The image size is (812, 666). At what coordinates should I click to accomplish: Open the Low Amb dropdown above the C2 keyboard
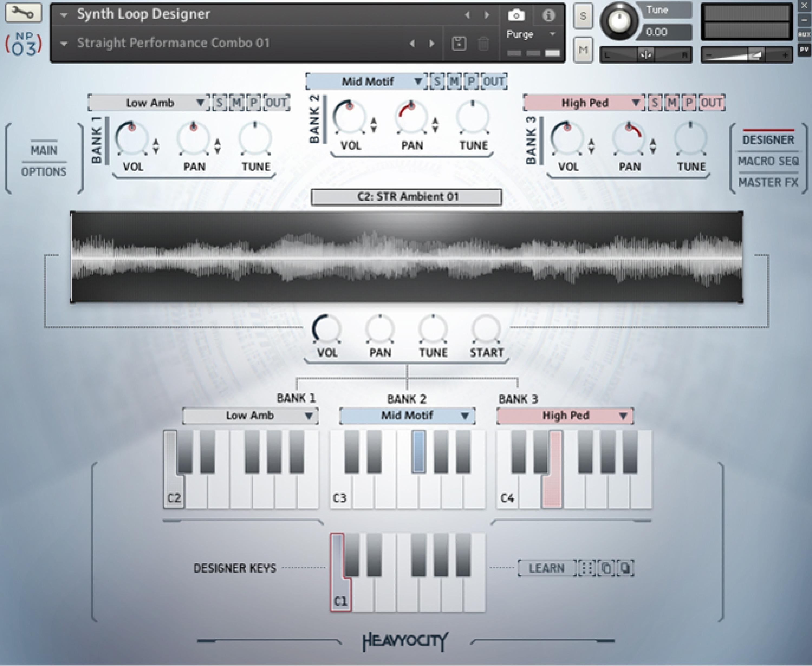[x=250, y=416]
